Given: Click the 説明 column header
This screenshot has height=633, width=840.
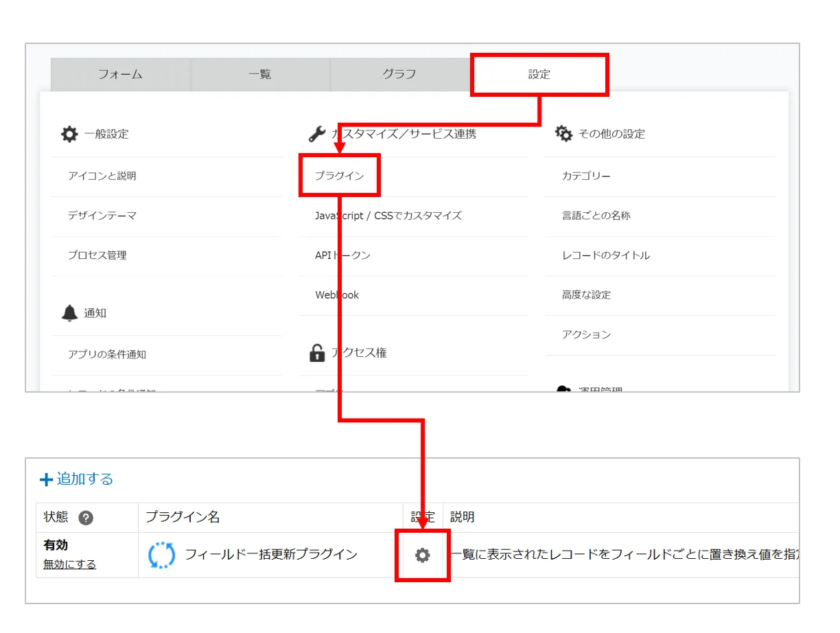Looking at the screenshot, I should [x=463, y=517].
